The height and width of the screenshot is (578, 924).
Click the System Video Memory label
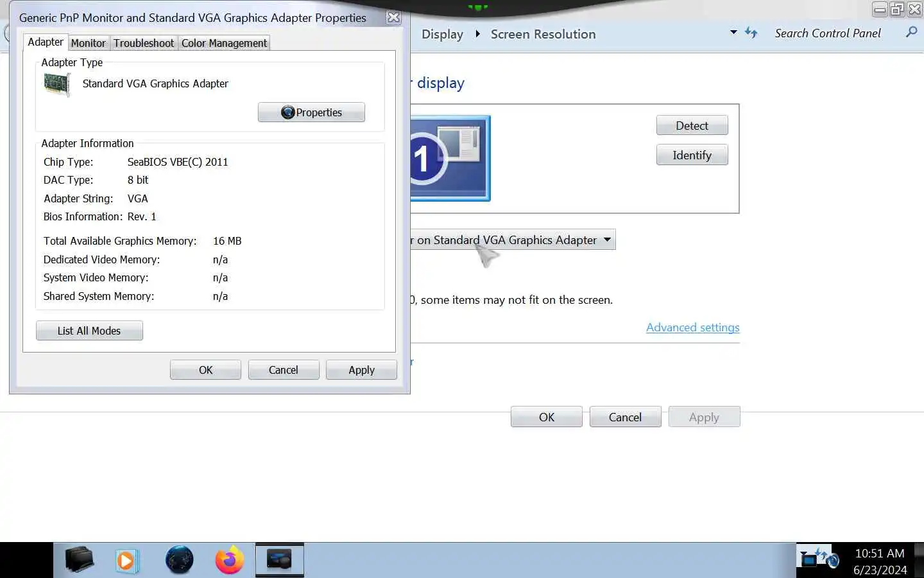[96, 277]
